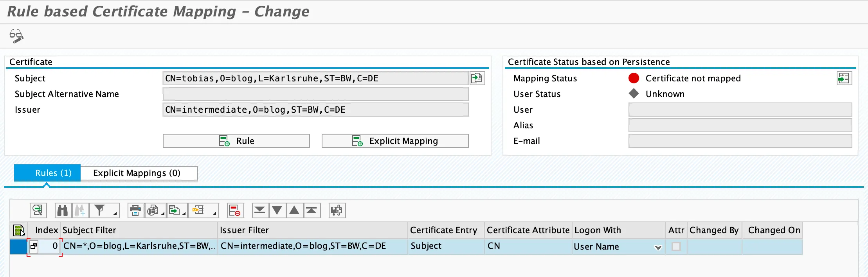The height and width of the screenshot is (277, 868).
Task: Click the Subject certificate input field
Action: 315,78
